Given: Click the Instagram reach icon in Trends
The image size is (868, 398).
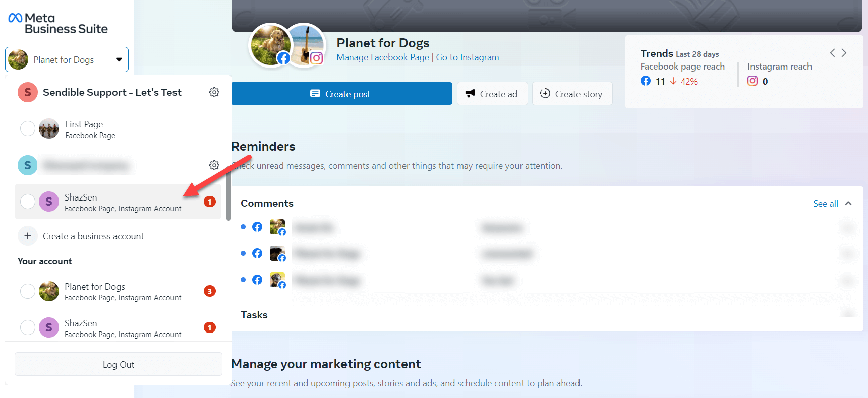Looking at the screenshot, I should (752, 81).
